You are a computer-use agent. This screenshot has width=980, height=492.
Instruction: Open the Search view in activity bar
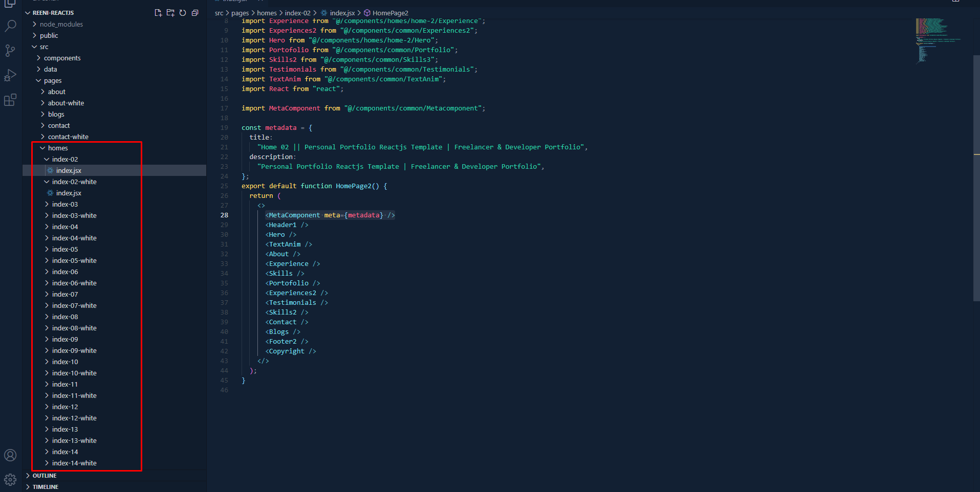[x=10, y=26]
